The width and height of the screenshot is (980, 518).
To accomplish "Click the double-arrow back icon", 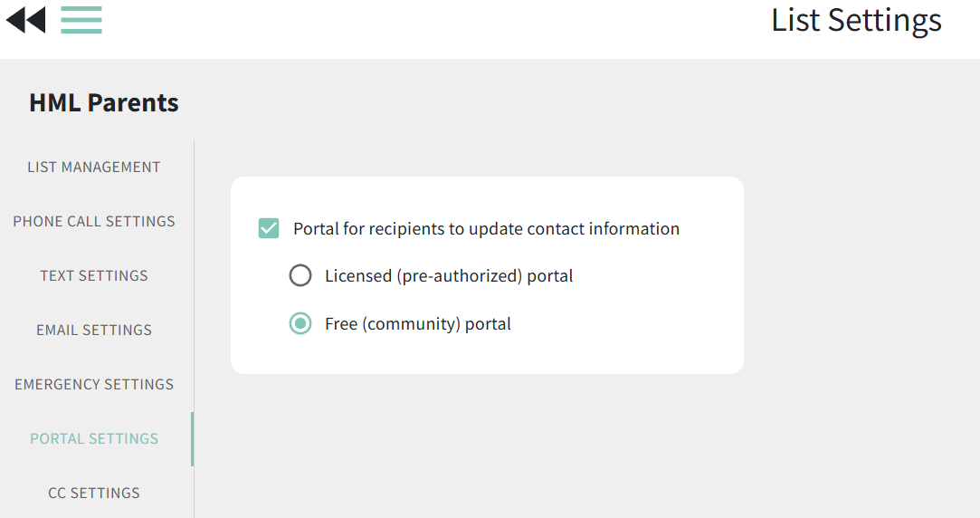I will 25,20.
